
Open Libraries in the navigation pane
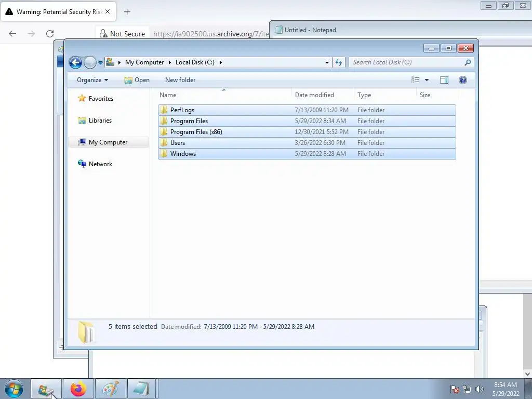pos(100,121)
